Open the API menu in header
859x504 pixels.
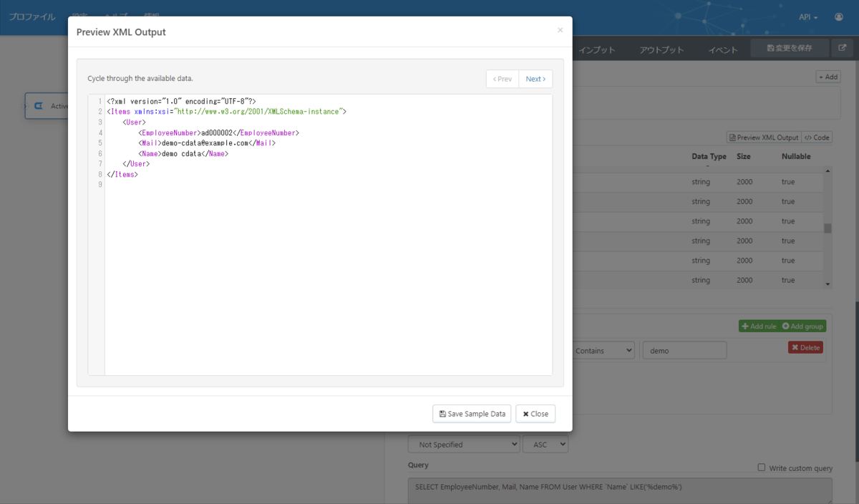point(807,17)
